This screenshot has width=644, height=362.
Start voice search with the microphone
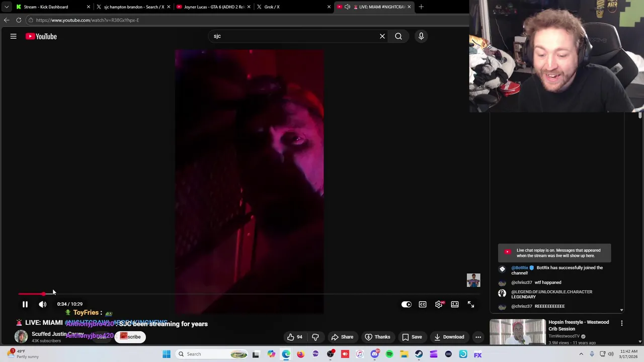[x=421, y=36]
